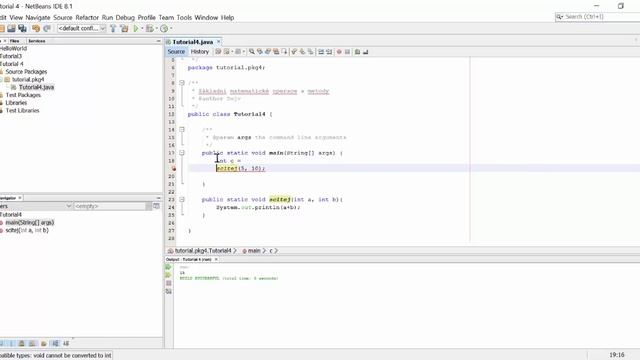Click the Find Previous Occurrence editor icon

coord(260,51)
